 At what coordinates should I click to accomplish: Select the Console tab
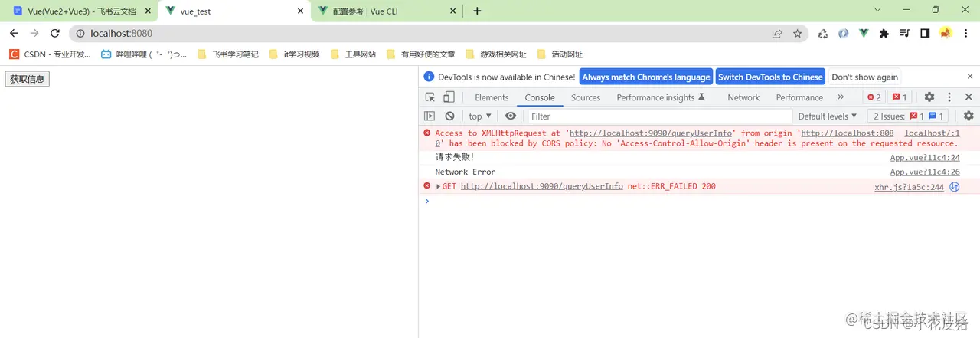coord(540,97)
